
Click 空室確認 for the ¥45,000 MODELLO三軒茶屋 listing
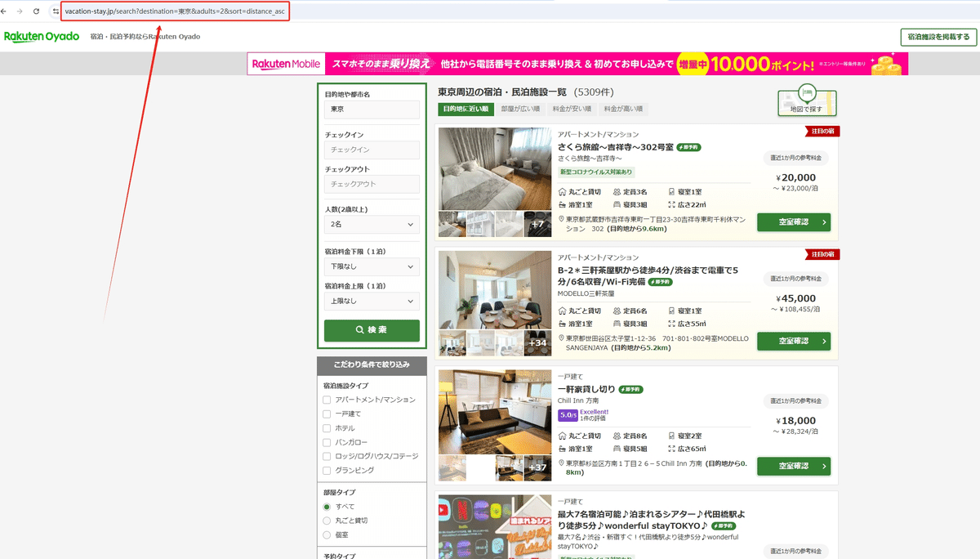click(x=794, y=341)
